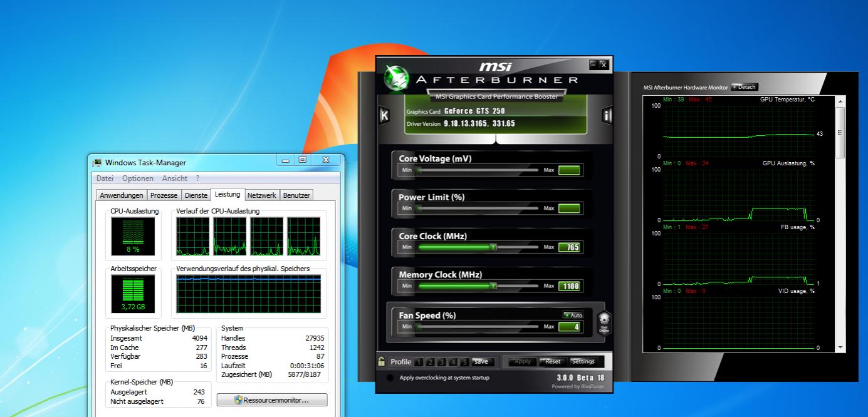Click the physical memory usage history graph

point(249,294)
